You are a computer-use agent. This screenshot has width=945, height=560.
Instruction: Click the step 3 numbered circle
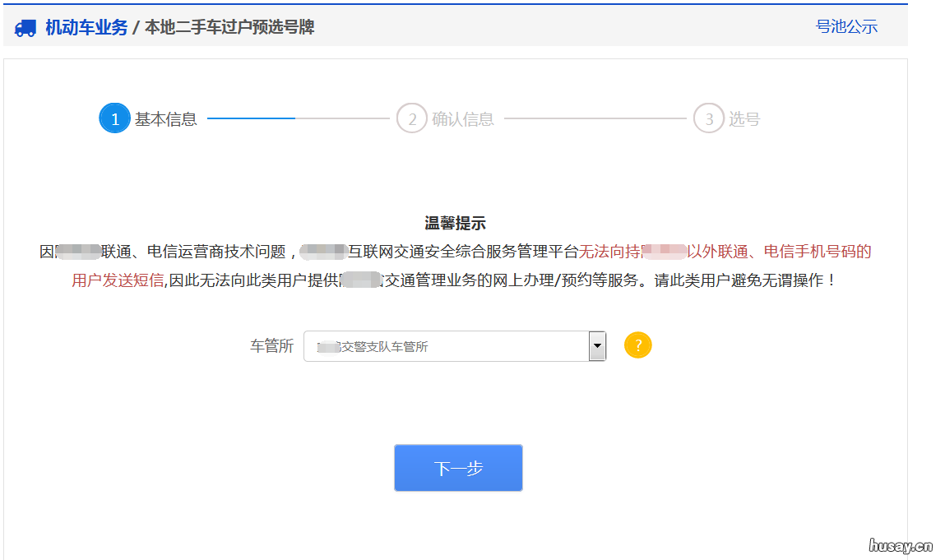click(x=709, y=118)
